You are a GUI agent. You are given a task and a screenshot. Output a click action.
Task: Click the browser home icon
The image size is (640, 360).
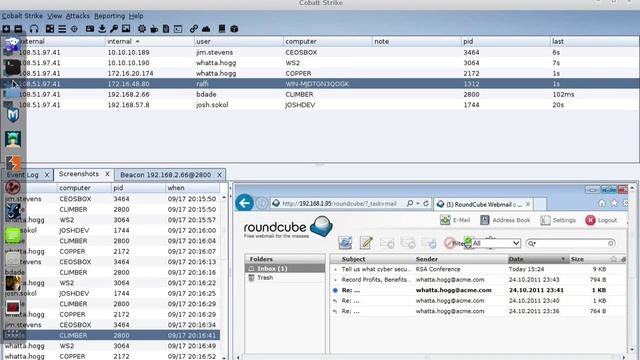point(602,203)
